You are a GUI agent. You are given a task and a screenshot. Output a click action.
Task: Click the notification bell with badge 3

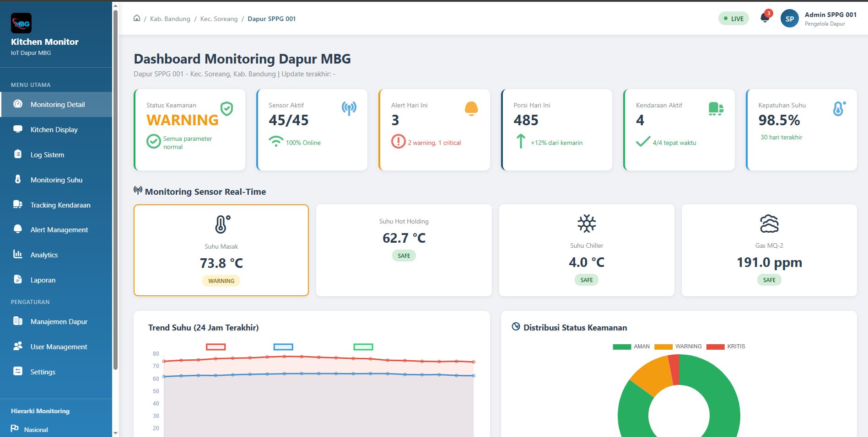pos(764,17)
